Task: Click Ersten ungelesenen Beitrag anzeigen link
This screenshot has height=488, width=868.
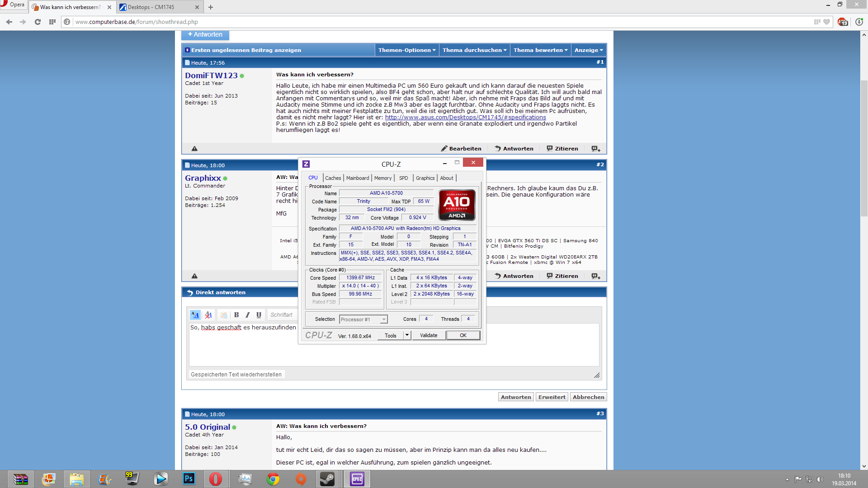Action: click(x=246, y=50)
